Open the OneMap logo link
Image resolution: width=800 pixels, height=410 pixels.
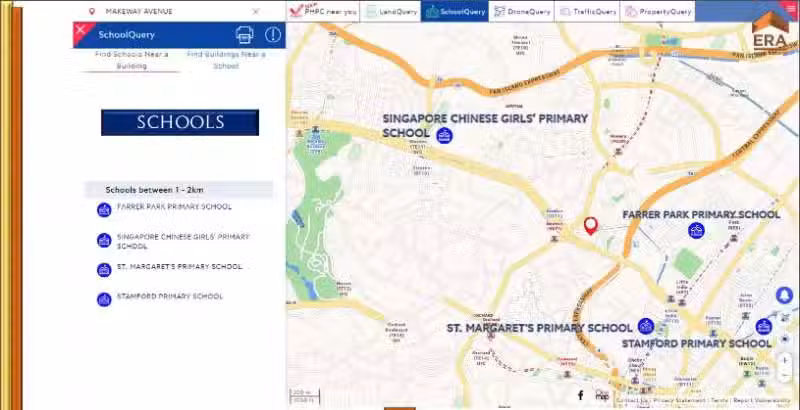point(603,395)
